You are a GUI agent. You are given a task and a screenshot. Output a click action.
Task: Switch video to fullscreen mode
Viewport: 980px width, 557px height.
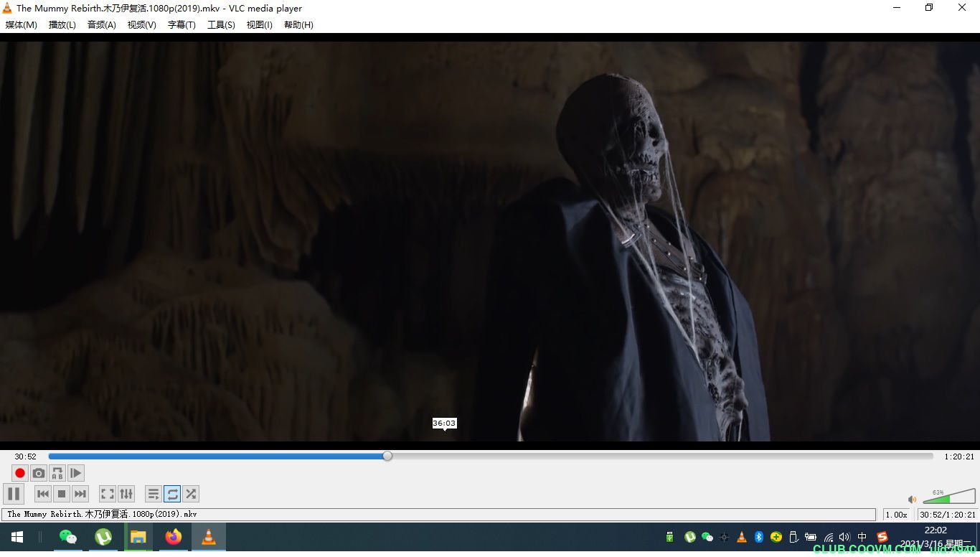pos(108,494)
